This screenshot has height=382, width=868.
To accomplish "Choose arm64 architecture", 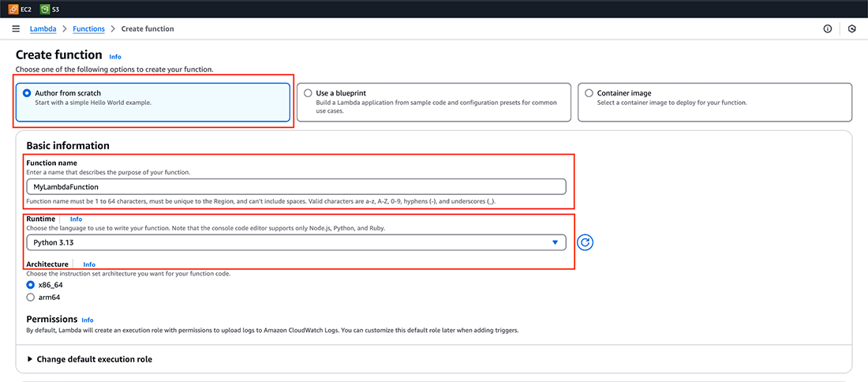I will pyautogui.click(x=31, y=298).
